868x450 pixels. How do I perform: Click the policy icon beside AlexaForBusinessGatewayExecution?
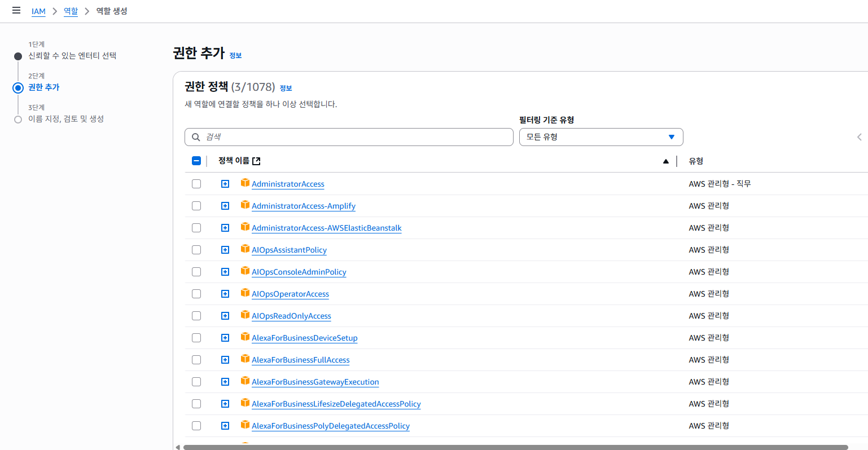pos(245,381)
